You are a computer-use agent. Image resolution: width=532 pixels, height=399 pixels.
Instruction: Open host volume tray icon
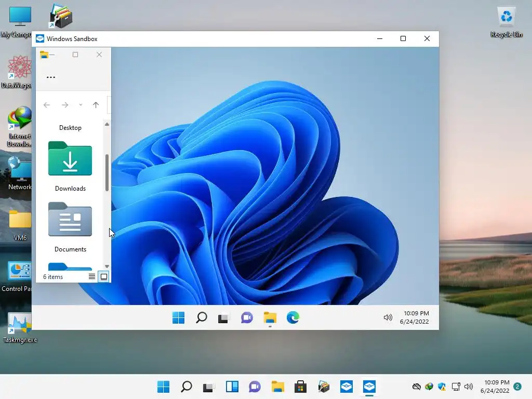point(468,387)
